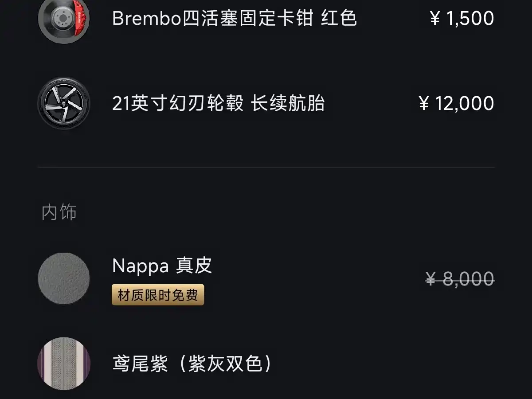
Task: Tap the gold 材质限时免费 badge
Action: click(158, 295)
